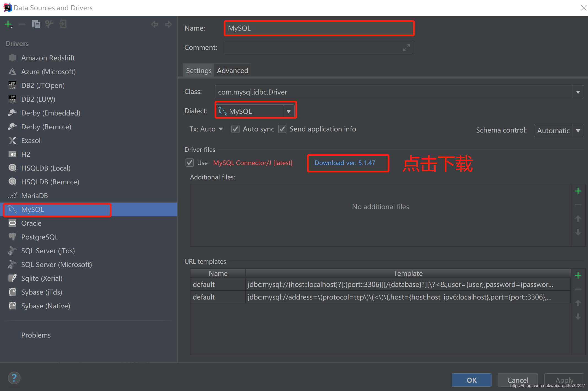Click the Apply button
588x391 pixels.
click(x=564, y=380)
